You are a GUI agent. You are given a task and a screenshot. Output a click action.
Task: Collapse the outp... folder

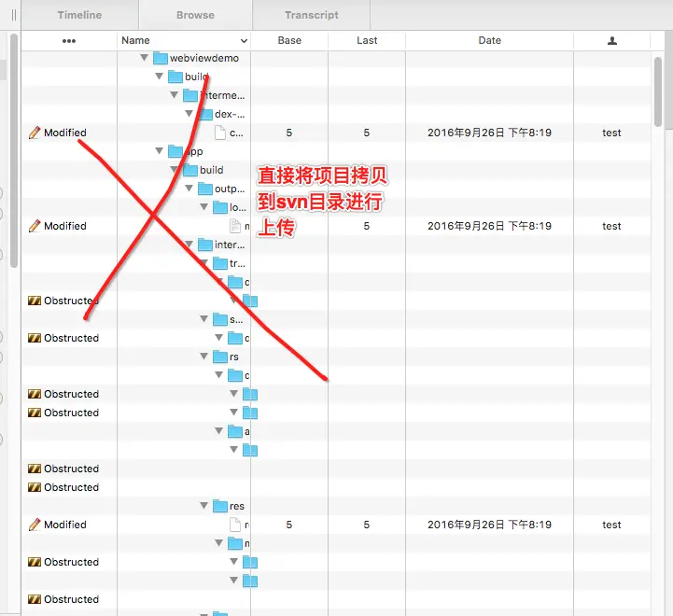(189, 189)
